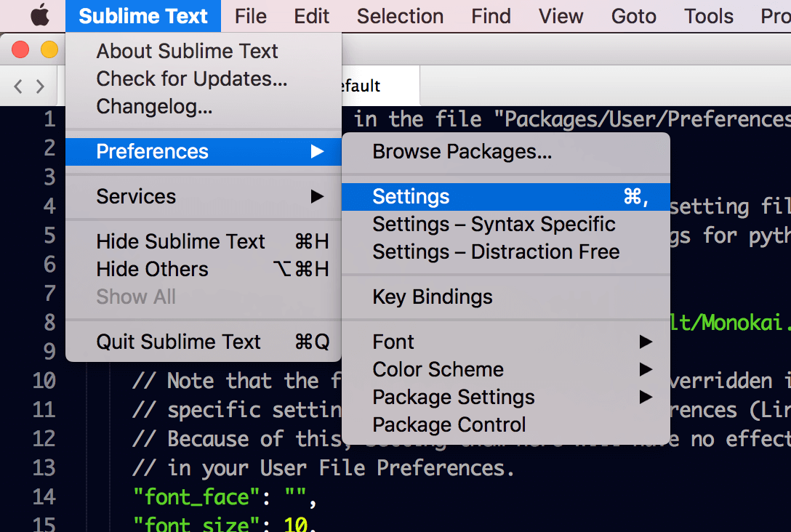
Task: Close the window with the red button
Action: (20, 49)
